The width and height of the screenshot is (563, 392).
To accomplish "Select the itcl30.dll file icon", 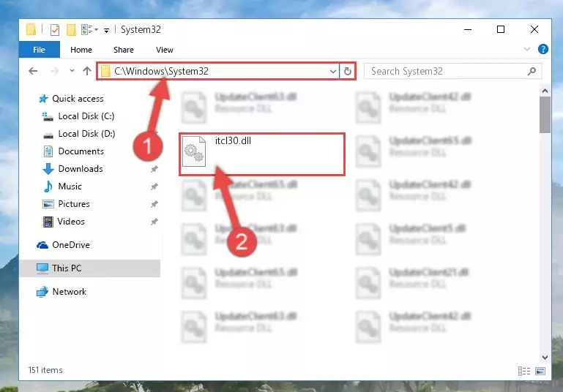I will (194, 151).
